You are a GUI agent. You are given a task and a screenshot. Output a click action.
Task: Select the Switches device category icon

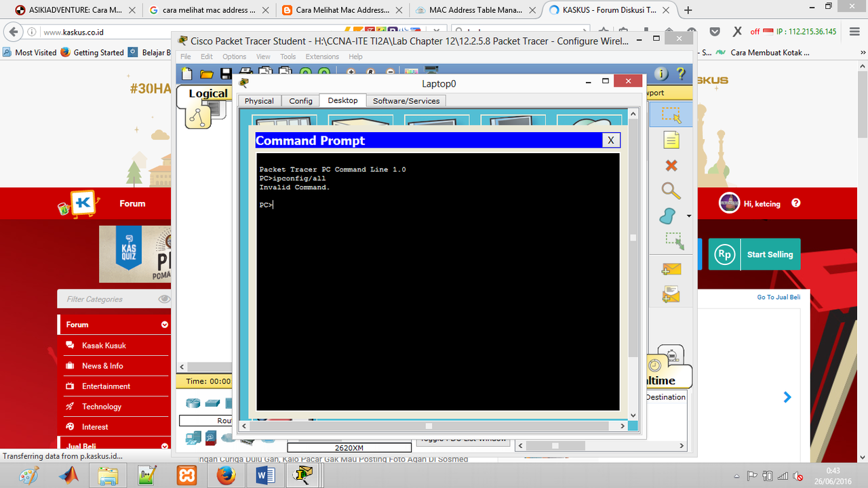pos(213,403)
